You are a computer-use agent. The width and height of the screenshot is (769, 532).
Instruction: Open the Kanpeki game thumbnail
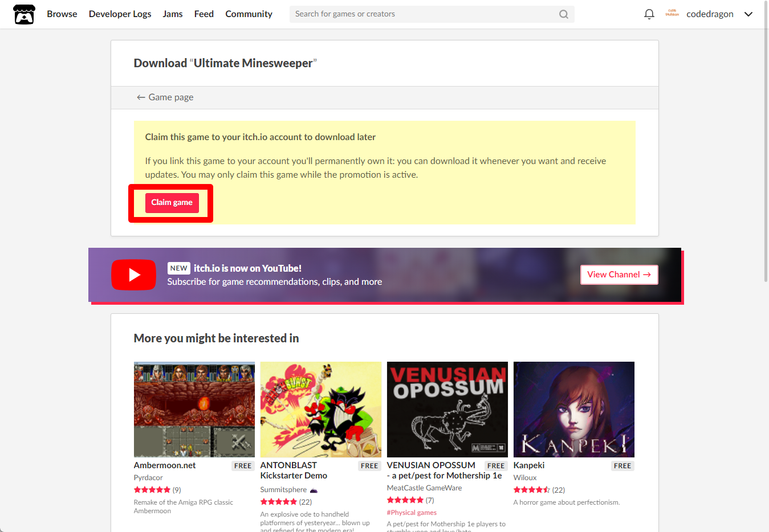click(x=574, y=410)
